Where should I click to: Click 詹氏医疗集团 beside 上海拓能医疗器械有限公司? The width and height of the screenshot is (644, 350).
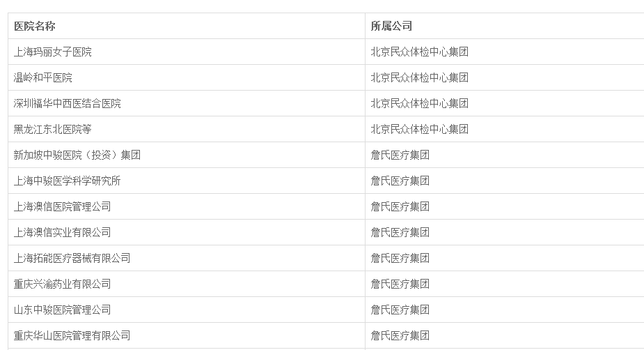point(400,258)
